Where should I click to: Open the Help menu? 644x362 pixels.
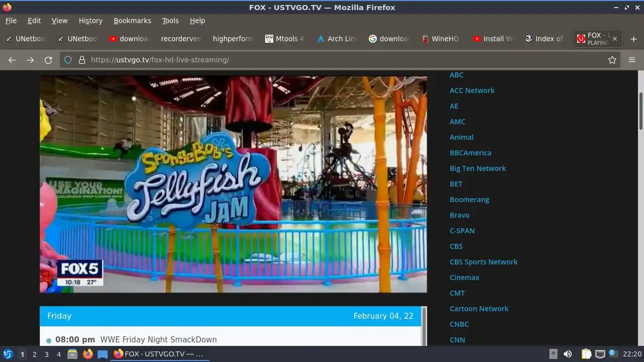tap(197, 21)
